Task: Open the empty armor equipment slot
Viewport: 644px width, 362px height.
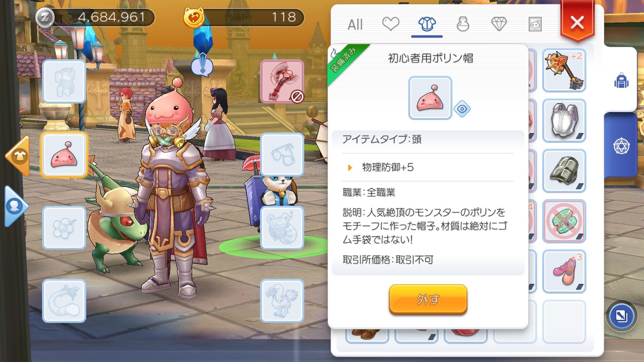Action: (x=64, y=81)
